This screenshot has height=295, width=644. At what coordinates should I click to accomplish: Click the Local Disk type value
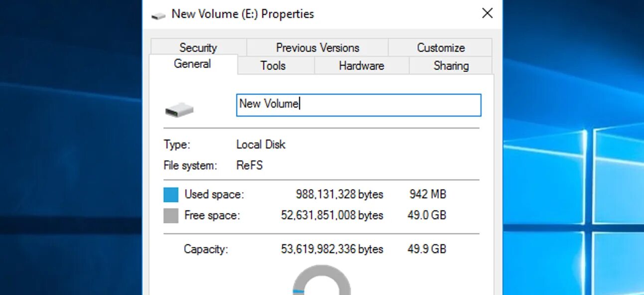(x=261, y=145)
